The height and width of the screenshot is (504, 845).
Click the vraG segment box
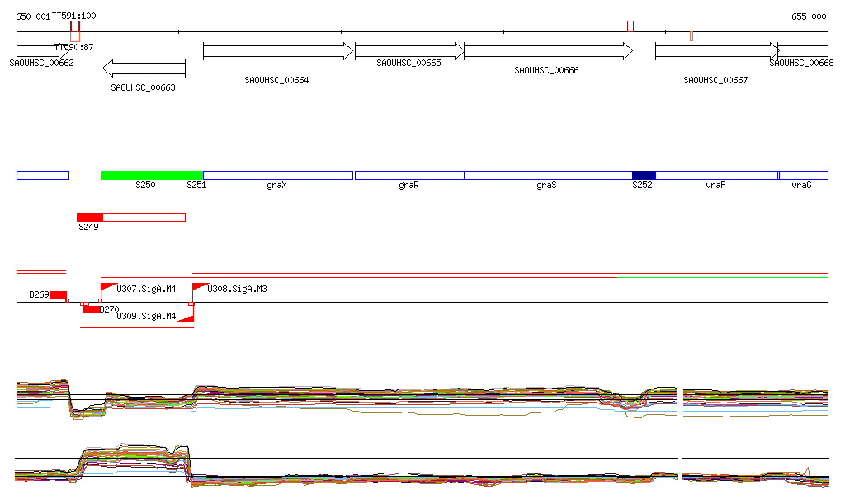click(x=803, y=175)
